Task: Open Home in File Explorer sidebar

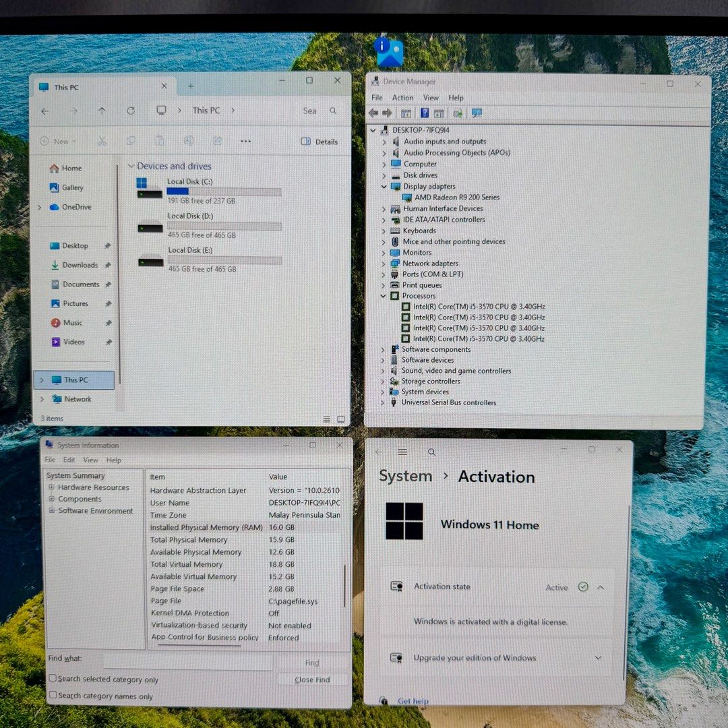Action: tap(66, 168)
